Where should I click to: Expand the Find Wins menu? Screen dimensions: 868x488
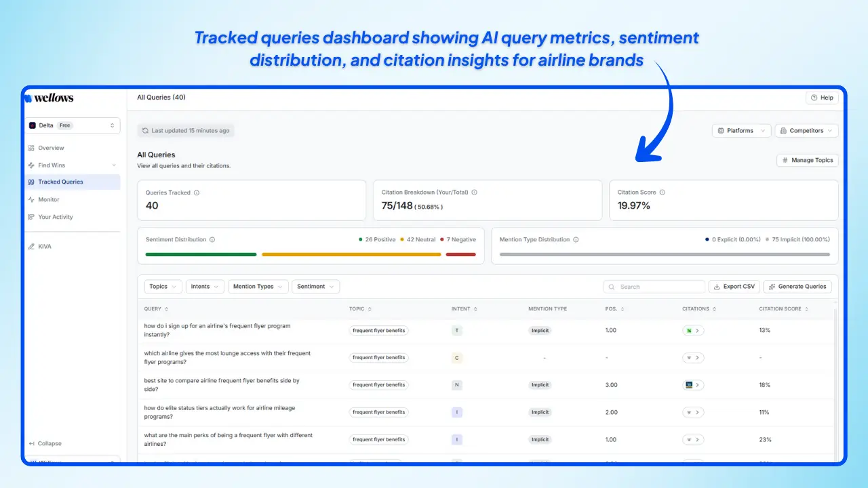pos(73,165)
